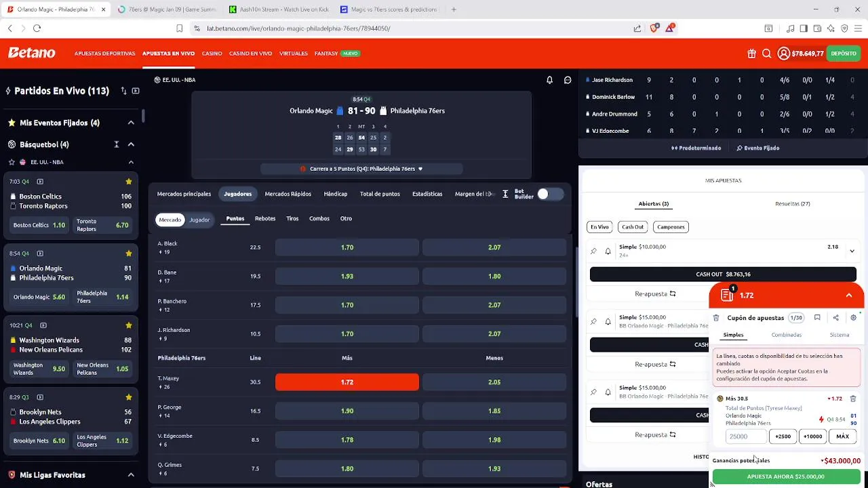Image resolution: width=868 pixels, height=488 pixels.
Task: Open the Apuestas Deportivas menu
Action: (x=104, y=54)
